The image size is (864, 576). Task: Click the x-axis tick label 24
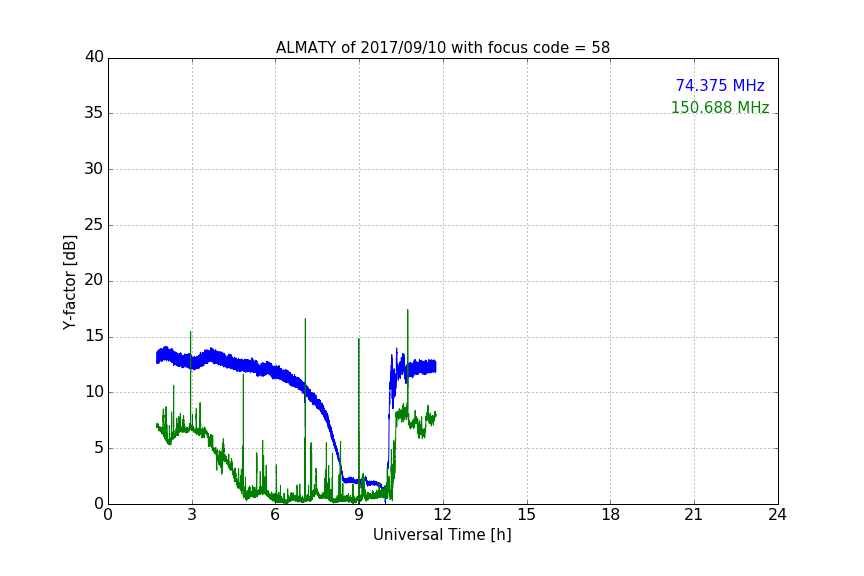point(777,515)
